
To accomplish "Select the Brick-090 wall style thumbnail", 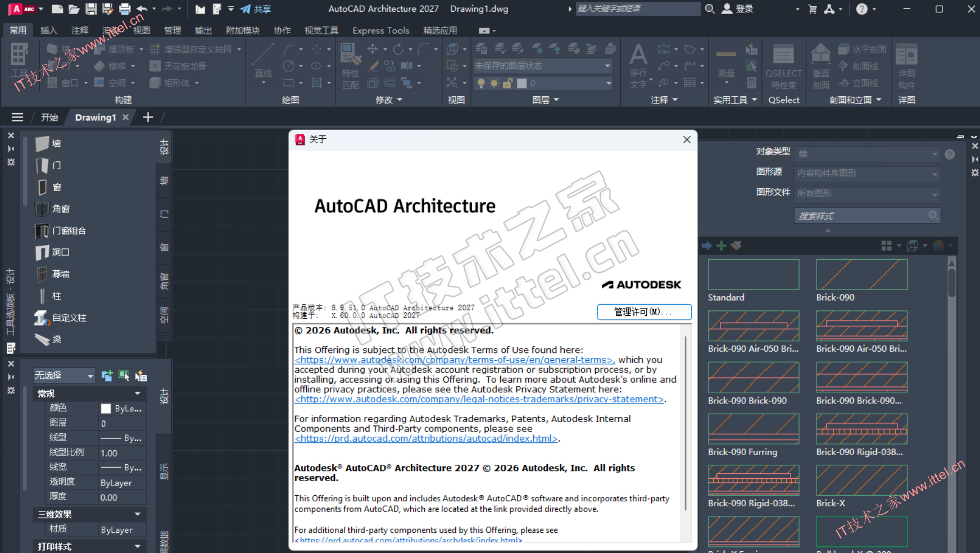I will tap(861, 275).
